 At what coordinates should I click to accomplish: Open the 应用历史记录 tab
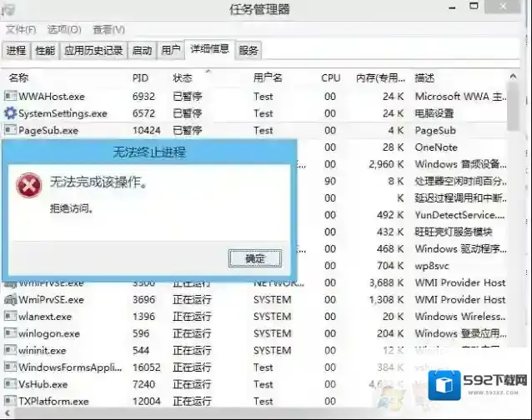93,50
